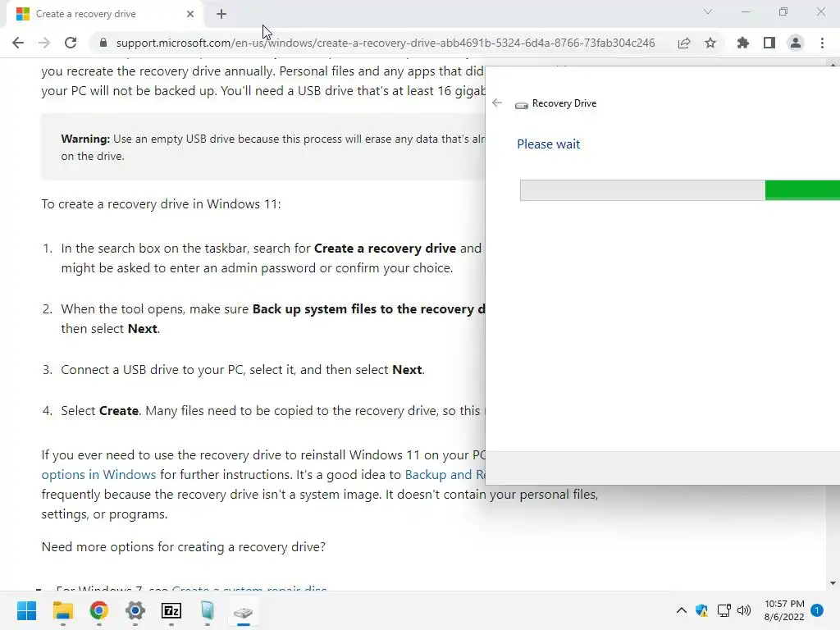Launch File Explorer from taskbar
Screen dimensions: 840x630
[62, 610]
